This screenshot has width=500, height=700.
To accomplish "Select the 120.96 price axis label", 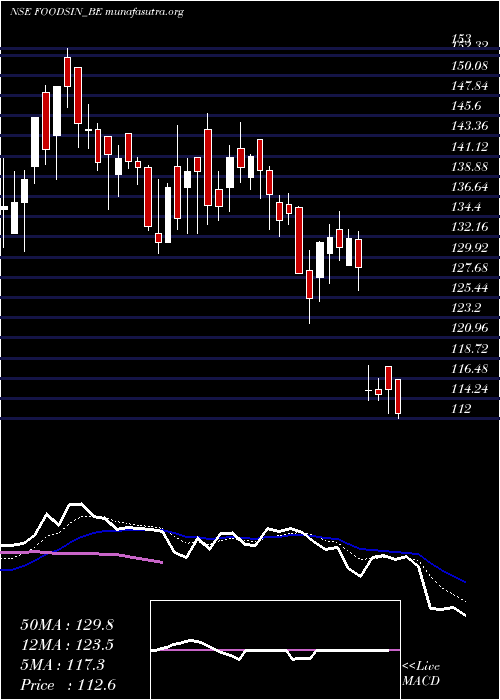I will pyautogui.click(x=469, y=328).
